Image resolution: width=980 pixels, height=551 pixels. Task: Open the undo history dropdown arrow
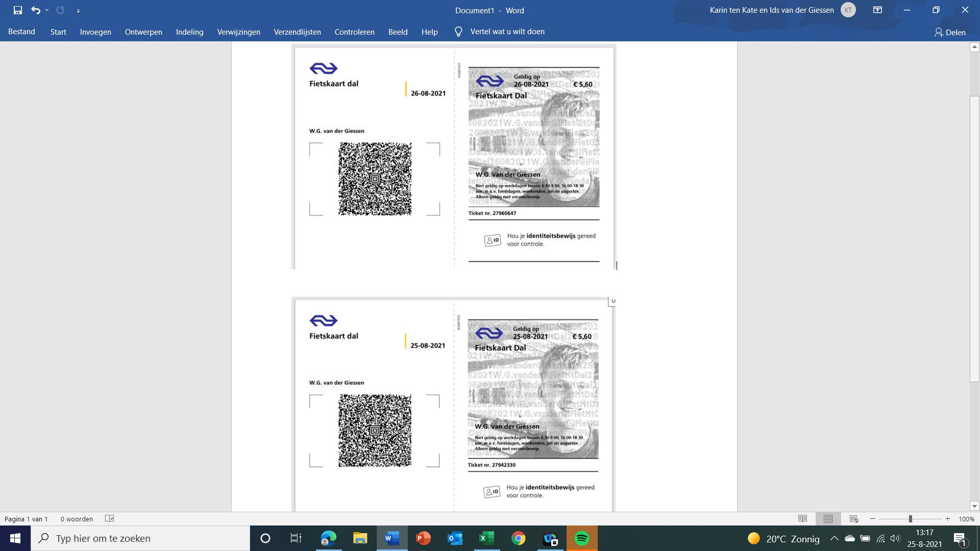pos(47,10)
